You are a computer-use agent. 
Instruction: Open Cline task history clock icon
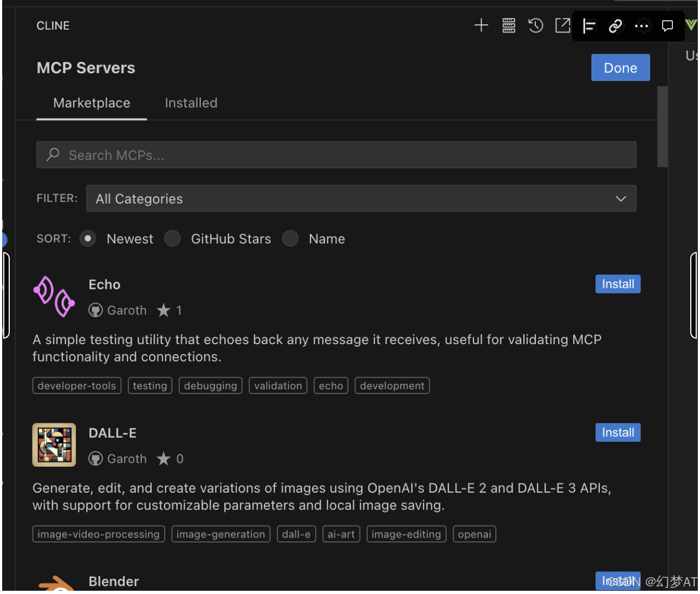coord(536,25)
